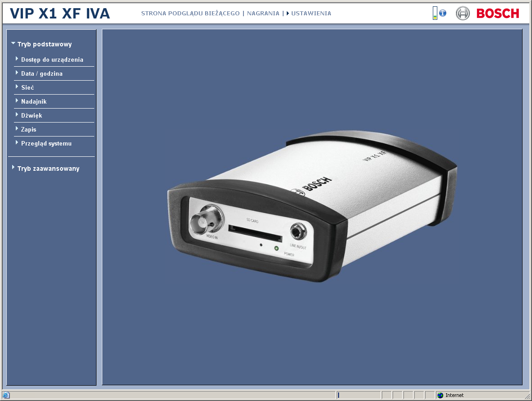This screenshot has width=532, height=401.
Task: Click arrow beside Sieć
Action: pyautogui.click(x=17, y=87)
